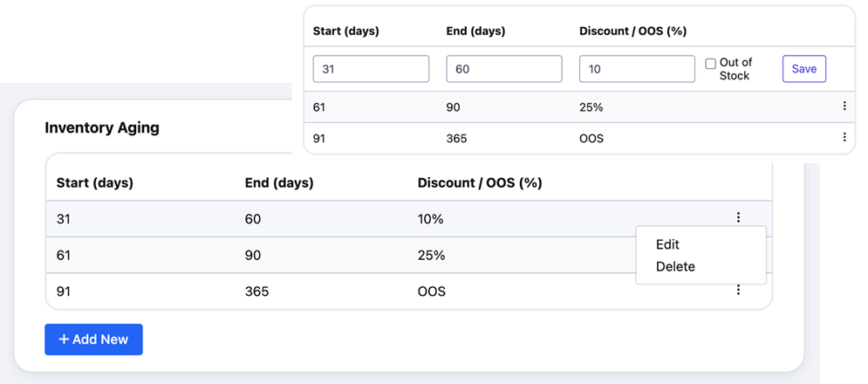Click the Out of Stock label text
The width and height of the screenshot is (868, 384).
735,69
